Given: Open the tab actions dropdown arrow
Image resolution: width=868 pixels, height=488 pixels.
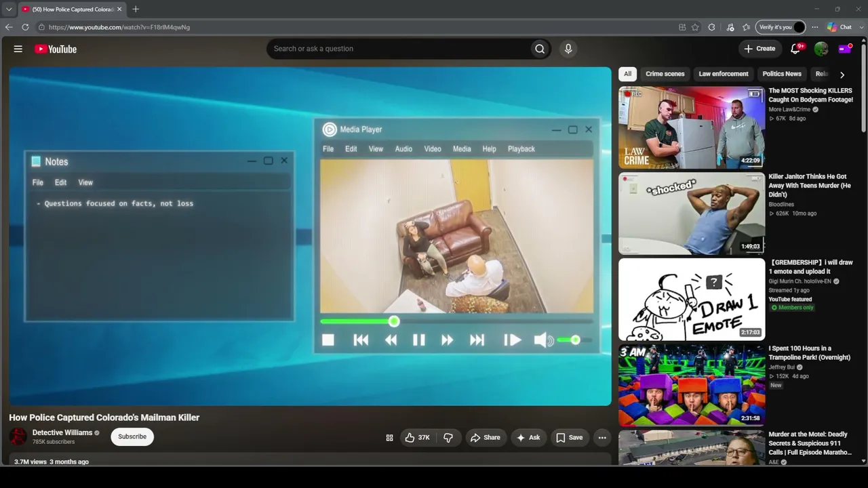Looking at the screenshot, I should 9,9.
